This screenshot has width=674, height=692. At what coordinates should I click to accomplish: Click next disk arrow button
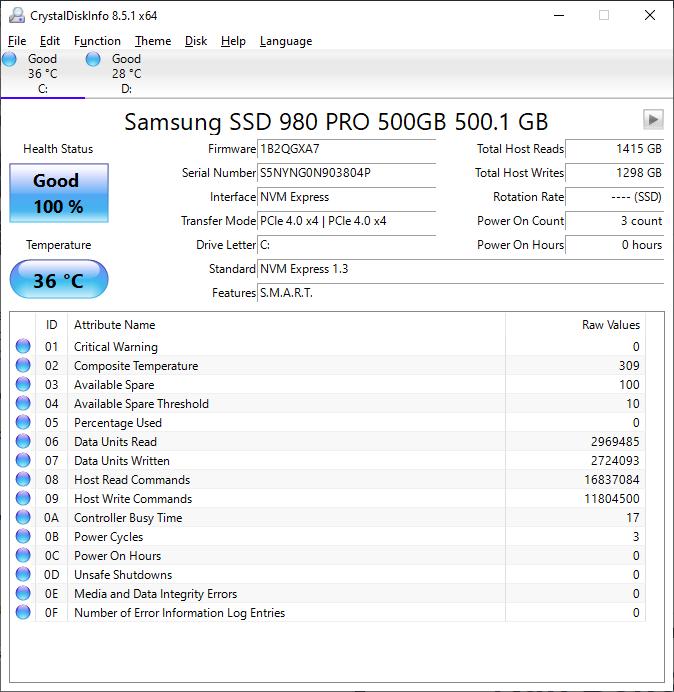tap(653, 119)
